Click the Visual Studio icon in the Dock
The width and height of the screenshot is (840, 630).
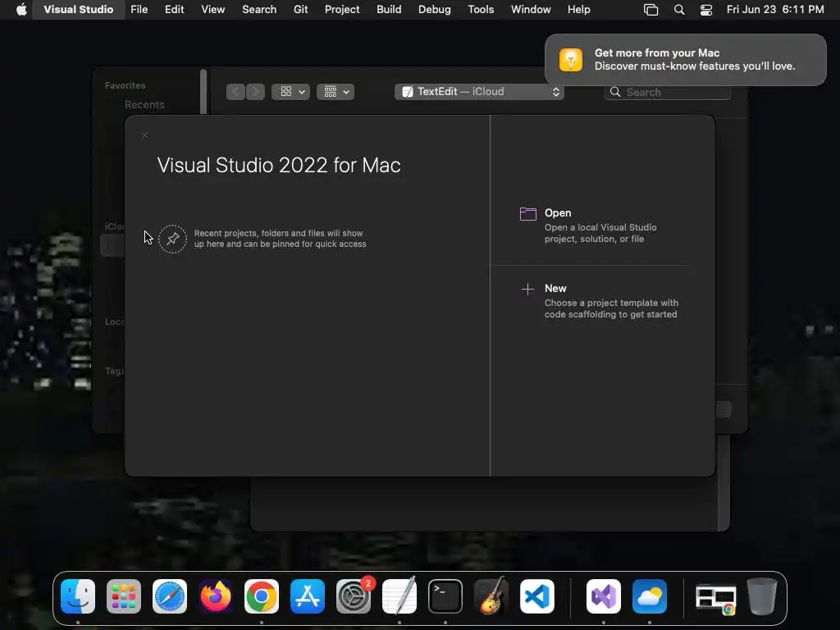[604, 596]
